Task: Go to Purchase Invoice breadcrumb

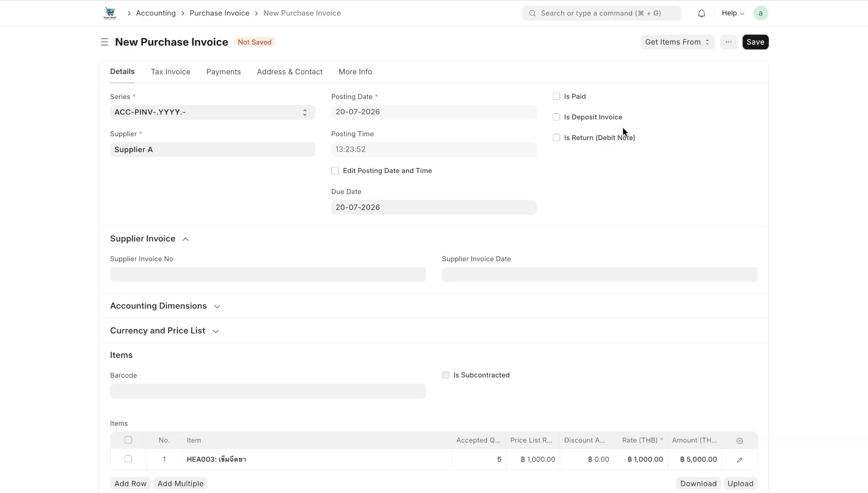Action: click(x=219, y=13)
